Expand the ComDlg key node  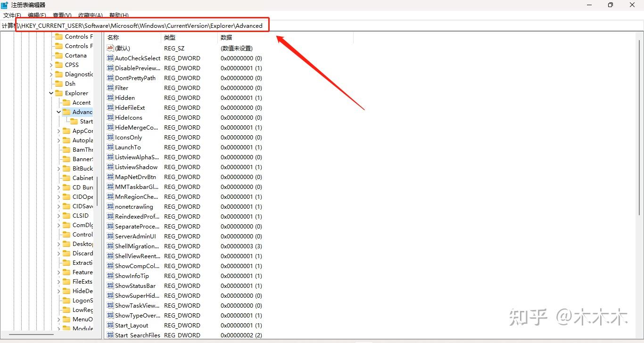[59, 225]
